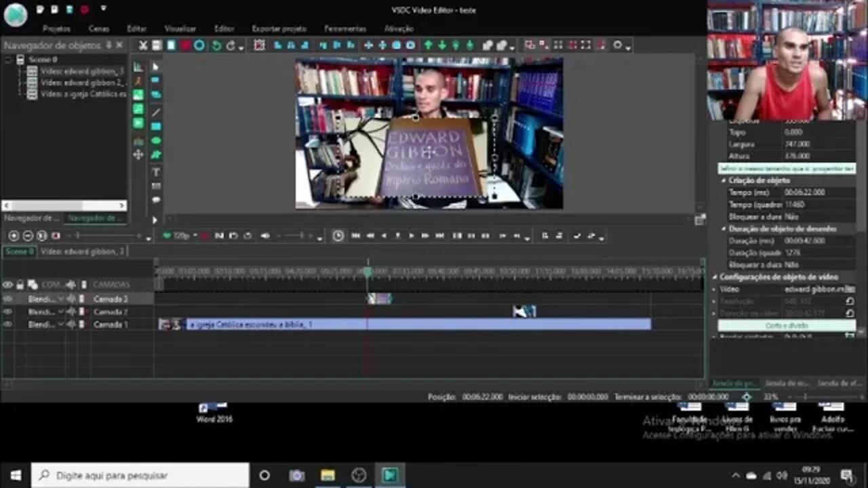Image resolution: width=868 pixels, height=488 pixels.
Task: Toggle the audio waveform icon on Camada 2
Action: coord(71,312)
